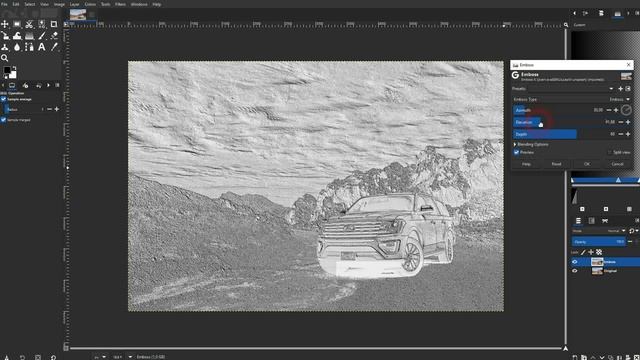Select the Clone tool

5,47
